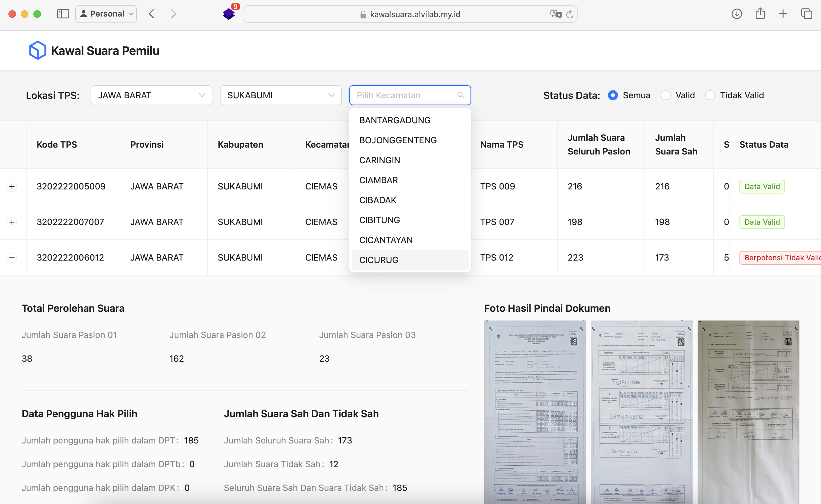The image size is (821, 504).
Task: Choose CIBADAK from kecamatan list
Action: click(378, 200)
